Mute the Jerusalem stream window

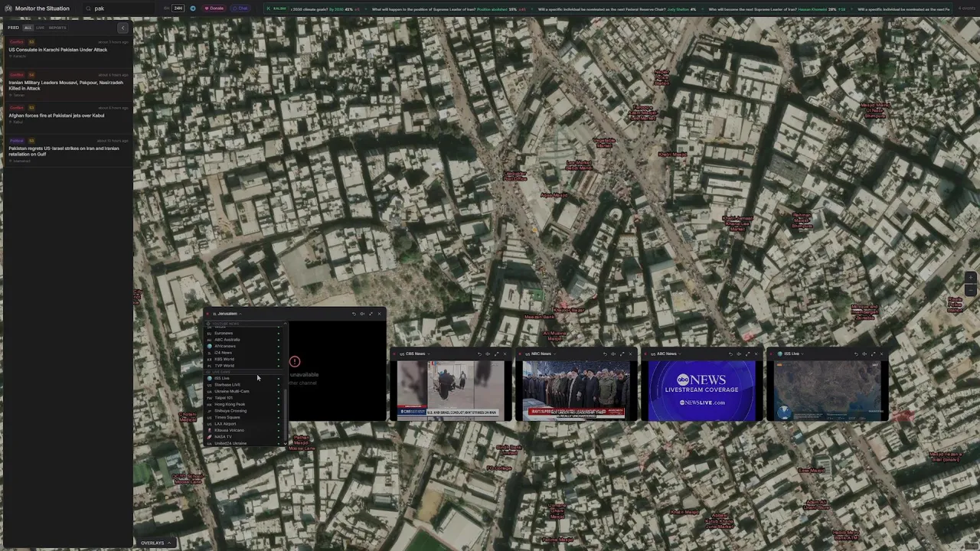point(362,314)
